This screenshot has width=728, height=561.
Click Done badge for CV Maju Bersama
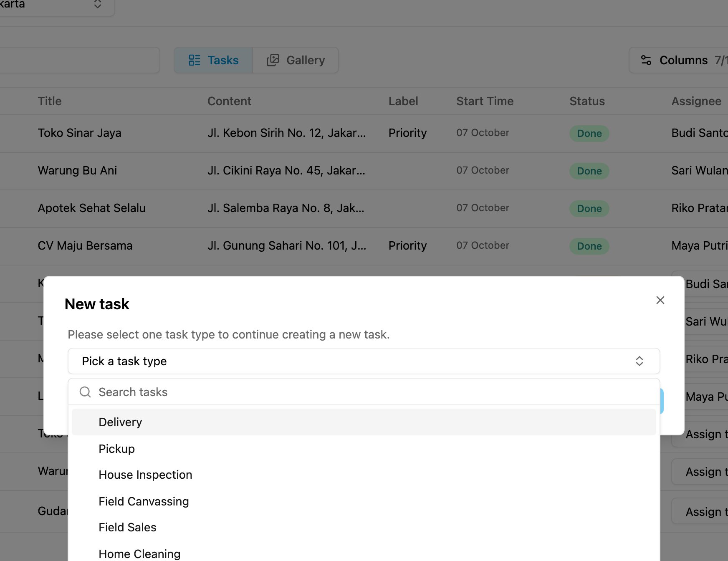click(x=589, y=246)
